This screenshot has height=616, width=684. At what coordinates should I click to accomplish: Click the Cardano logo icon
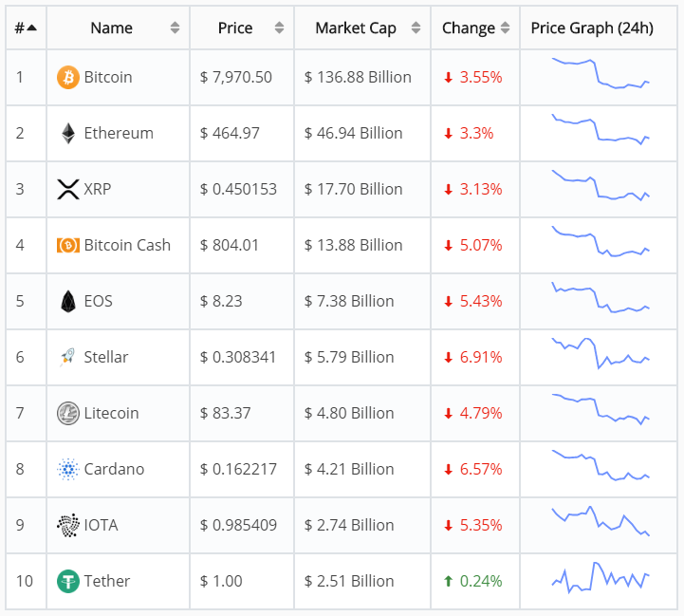[68, 469]
